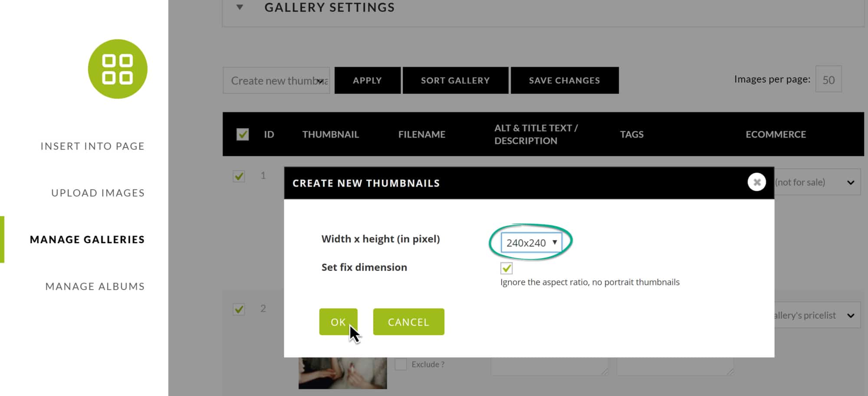Open the 240x240 size dropdown

(531, 242)
